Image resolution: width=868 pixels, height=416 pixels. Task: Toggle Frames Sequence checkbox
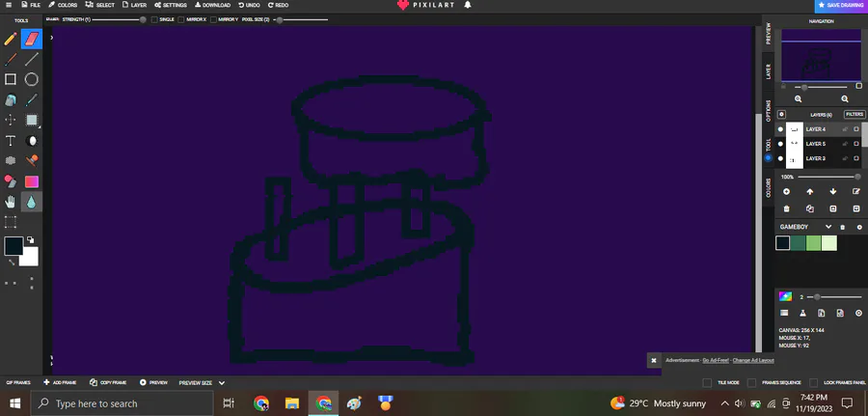pyautogui.click(x=751, y=383)
